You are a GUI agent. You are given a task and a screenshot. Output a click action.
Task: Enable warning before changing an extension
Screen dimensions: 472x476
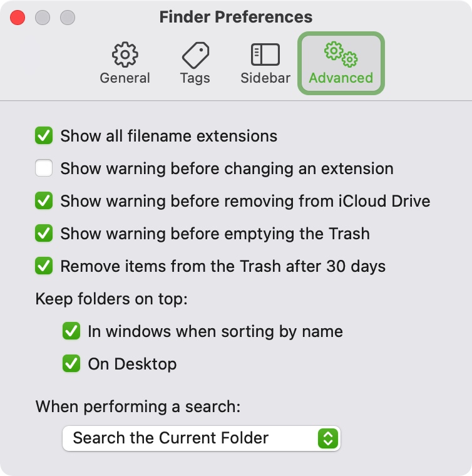(44, 168)
